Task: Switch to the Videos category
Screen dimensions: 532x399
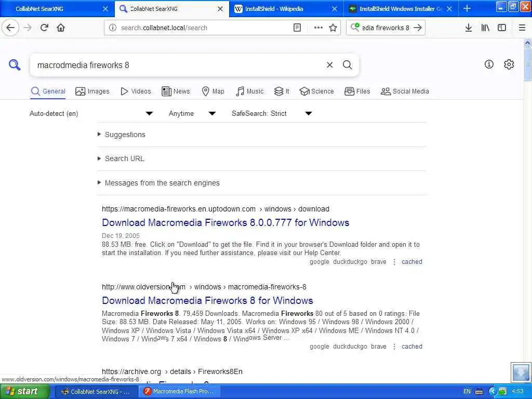Action: coord(136,91)
